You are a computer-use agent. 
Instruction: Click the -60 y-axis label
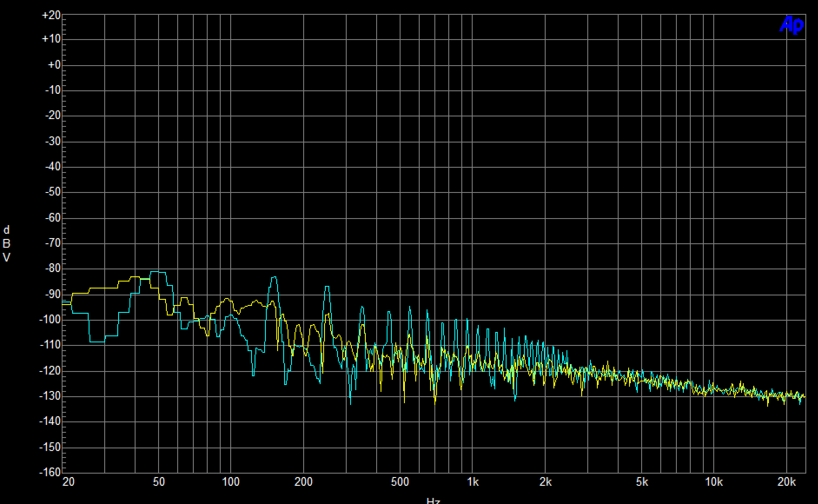click(53, 217)
